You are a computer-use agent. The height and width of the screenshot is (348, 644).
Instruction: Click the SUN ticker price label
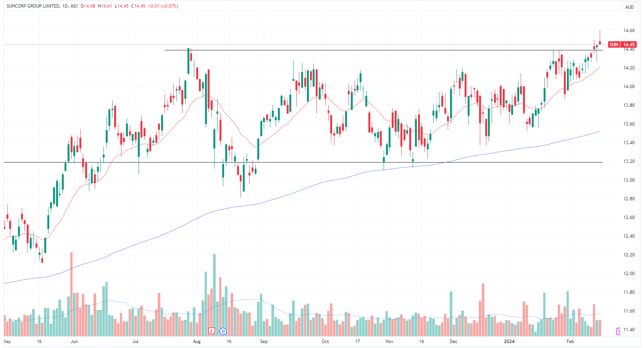coord(614,45)
